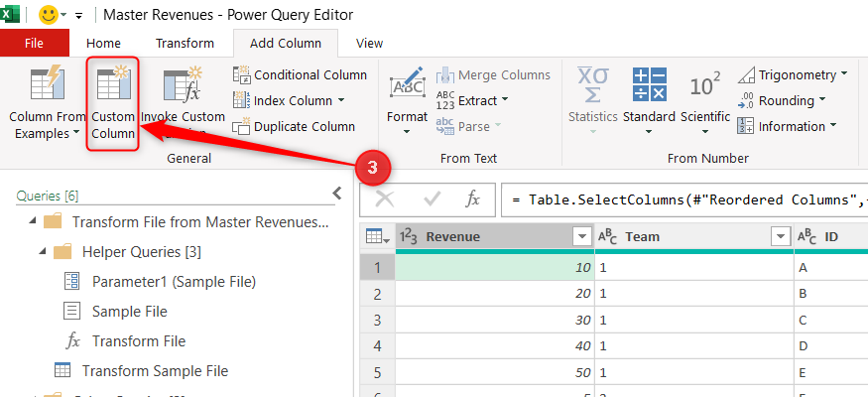Viewport: 868px width, 397px height.
Task: Select the ID column header
Action: [831, 237]
